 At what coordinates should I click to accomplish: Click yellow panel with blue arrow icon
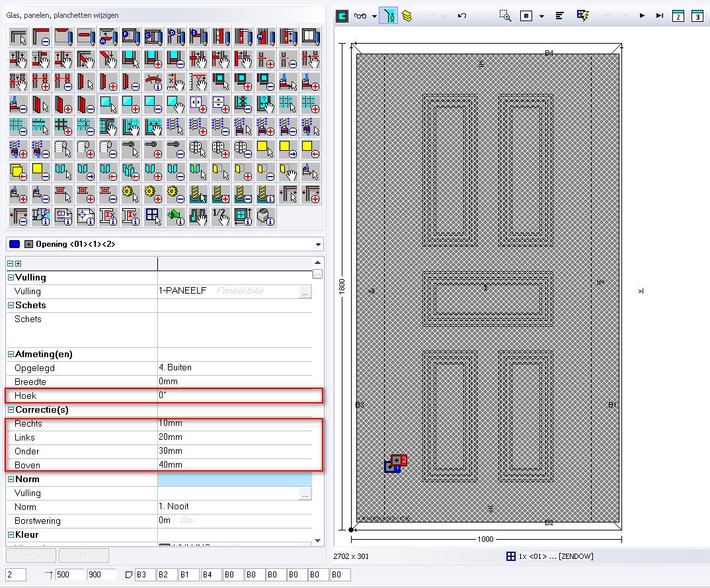point(288,149)
